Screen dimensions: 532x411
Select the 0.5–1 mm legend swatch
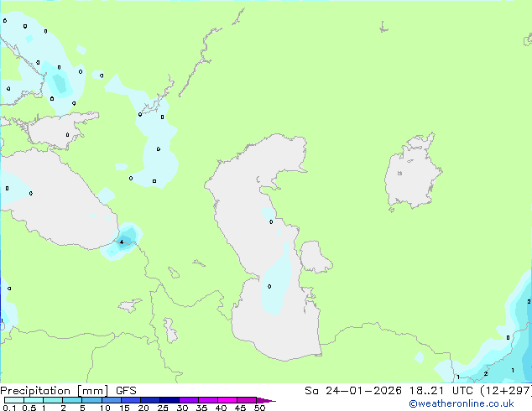coord(34,400)
